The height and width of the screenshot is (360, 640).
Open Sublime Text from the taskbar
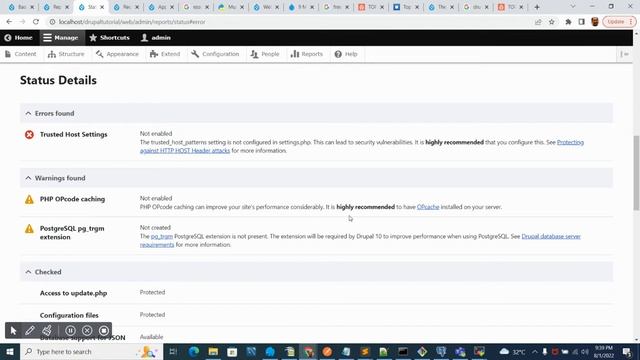[365, 351]
